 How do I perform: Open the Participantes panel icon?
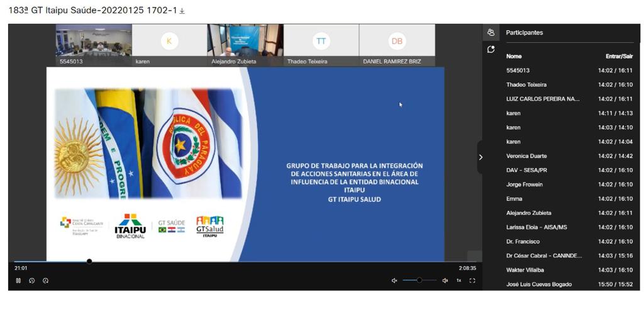pyautogui.click(x=491, y=33)
